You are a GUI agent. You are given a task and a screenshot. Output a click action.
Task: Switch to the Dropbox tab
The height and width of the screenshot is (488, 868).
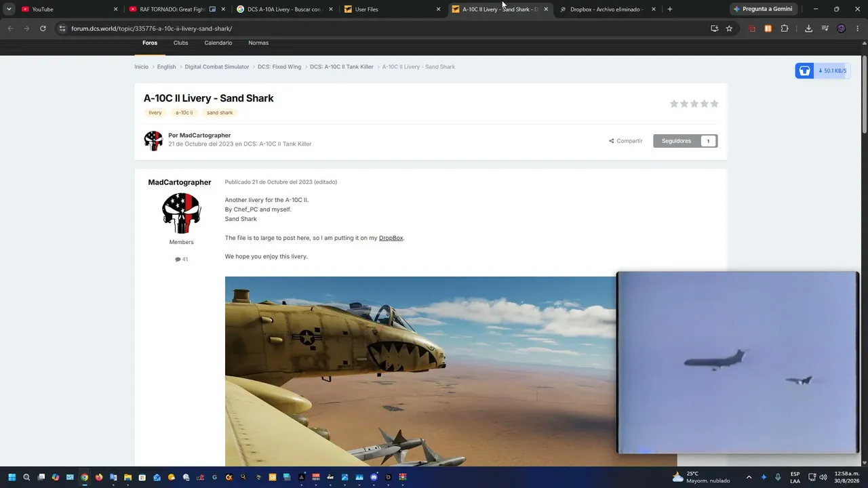607,9
